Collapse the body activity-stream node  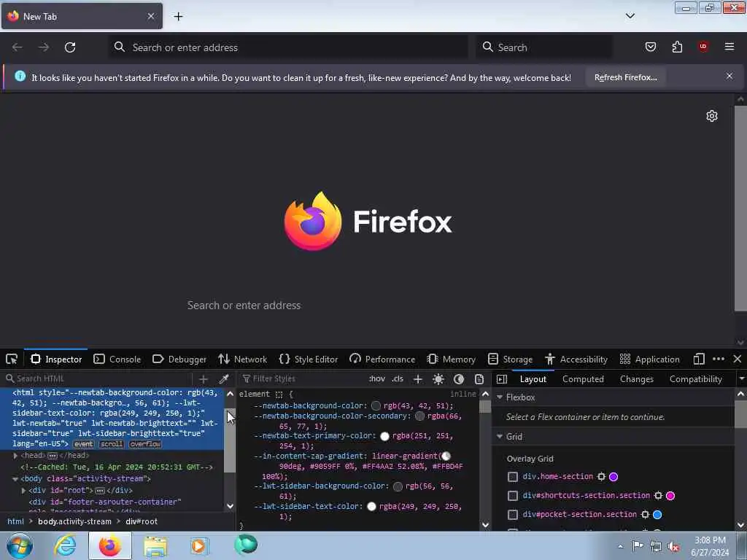pos(15,479)
